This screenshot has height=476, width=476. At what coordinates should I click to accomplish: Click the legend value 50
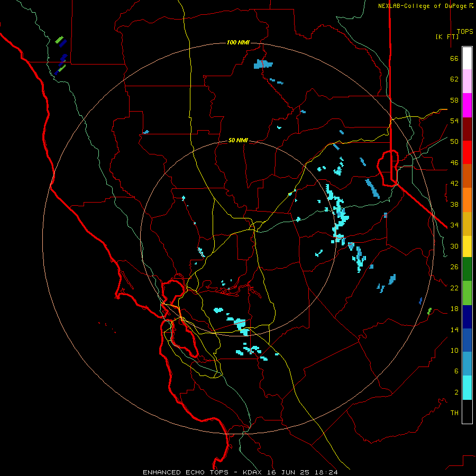[454, 142]
